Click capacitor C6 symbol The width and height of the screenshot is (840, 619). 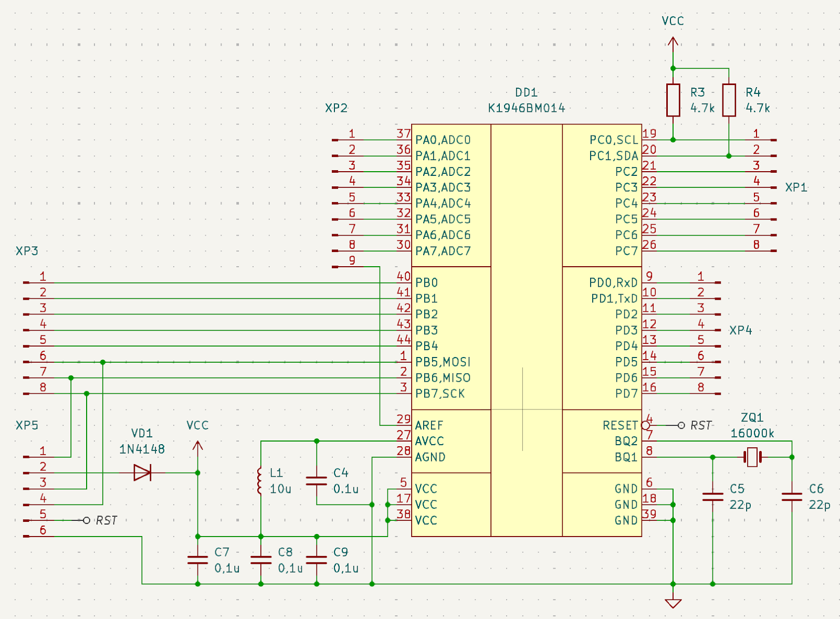tap(792, 497)
